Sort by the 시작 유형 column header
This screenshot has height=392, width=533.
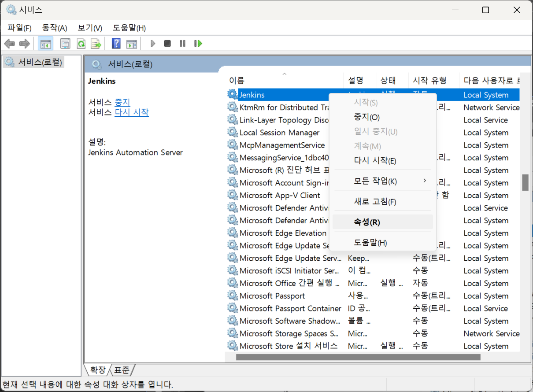433,80
